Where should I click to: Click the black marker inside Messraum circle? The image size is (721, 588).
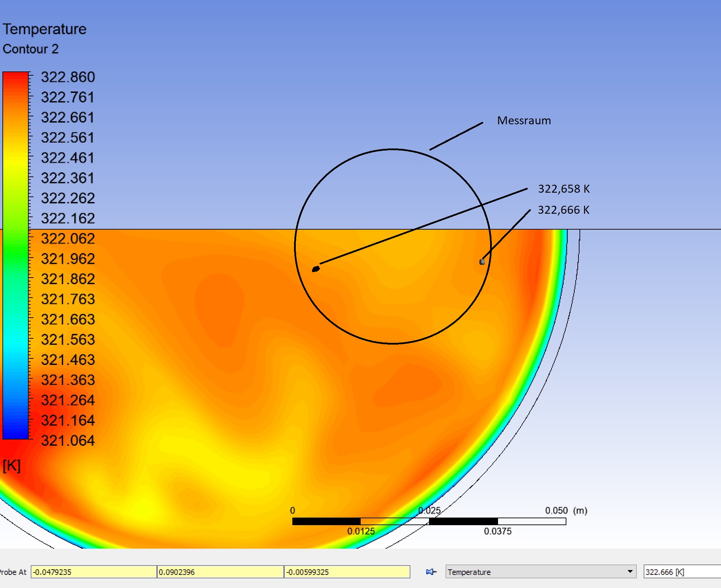[315, 269]
